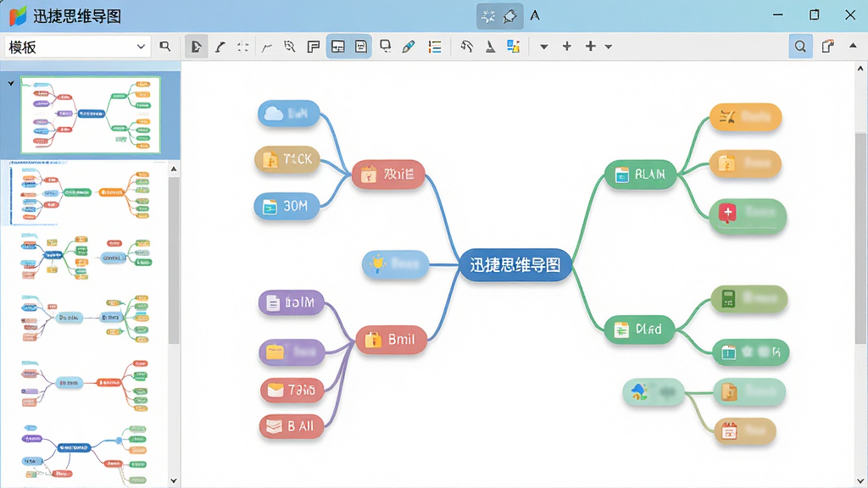Screen dimensions: 868x488
Task: Toggle the pin icon in the title bar
Action: [509, 16]
